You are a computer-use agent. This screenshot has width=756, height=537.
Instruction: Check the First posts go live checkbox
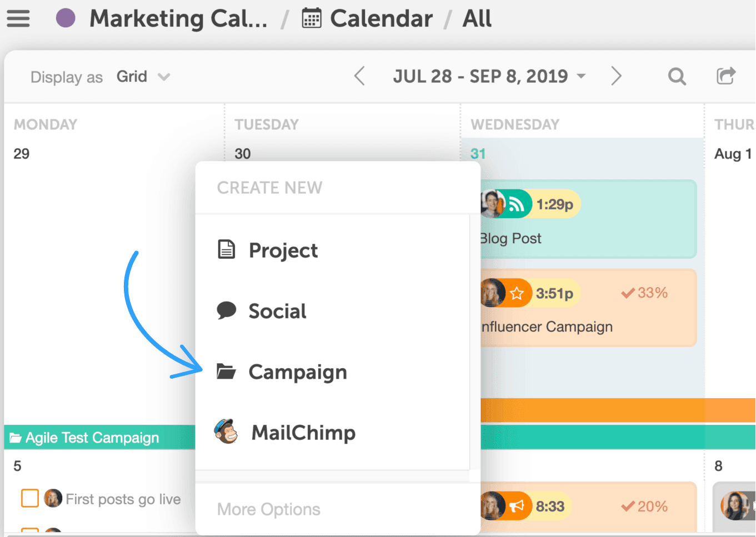[x=30, y=498]
